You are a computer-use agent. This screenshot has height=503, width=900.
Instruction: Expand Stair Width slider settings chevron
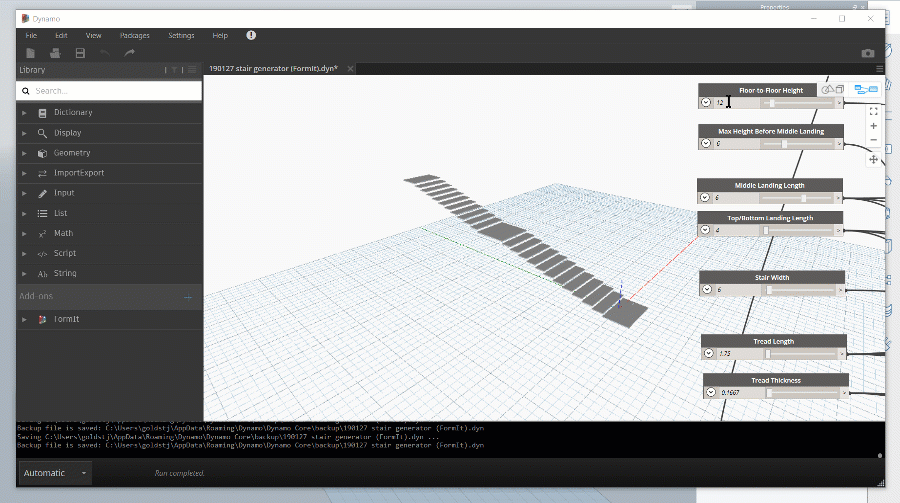pos(707,289)
